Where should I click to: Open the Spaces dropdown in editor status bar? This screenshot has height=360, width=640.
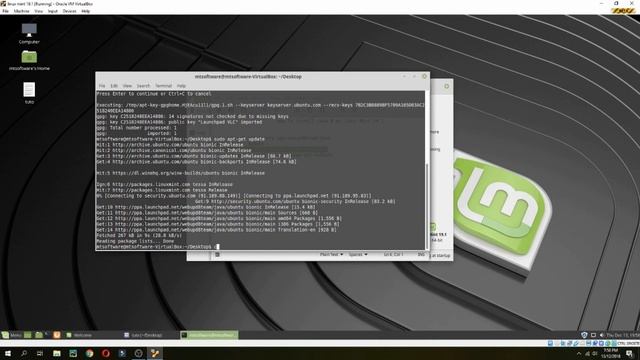pyautogui.click(x=358, y=255)
